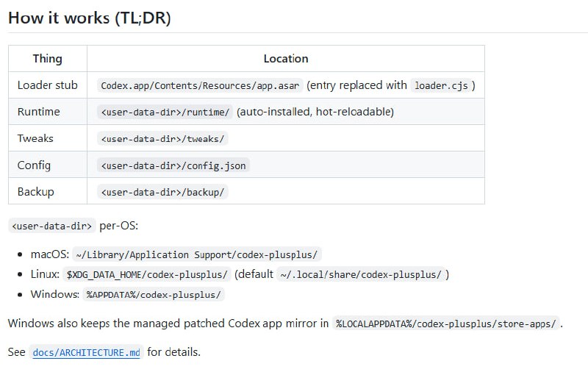Viewport: 588px width, 375px height.
Task: Click the $XDG_DATA_HOME Linux path code
Action: [146, 274]
